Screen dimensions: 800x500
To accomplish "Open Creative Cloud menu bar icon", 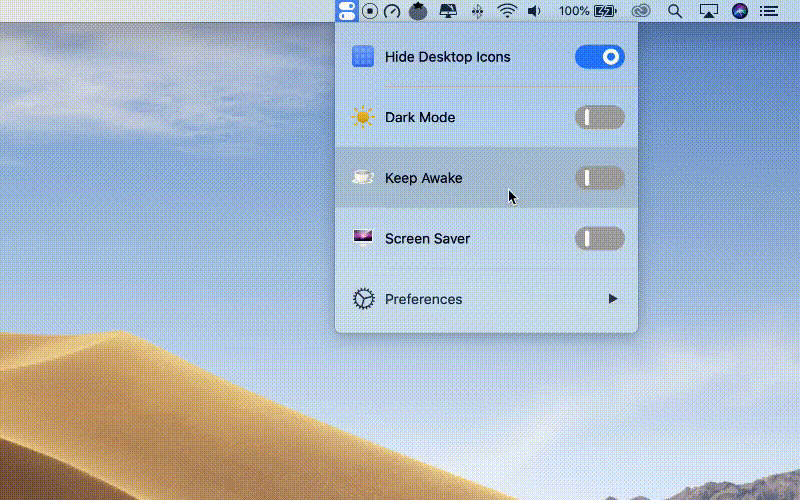I will tap(641, 11).
